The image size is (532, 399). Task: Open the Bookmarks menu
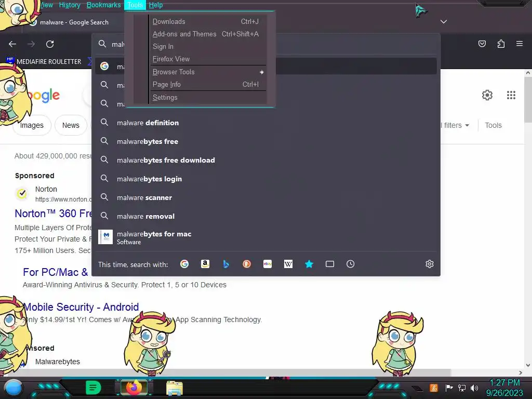[103, 5]
